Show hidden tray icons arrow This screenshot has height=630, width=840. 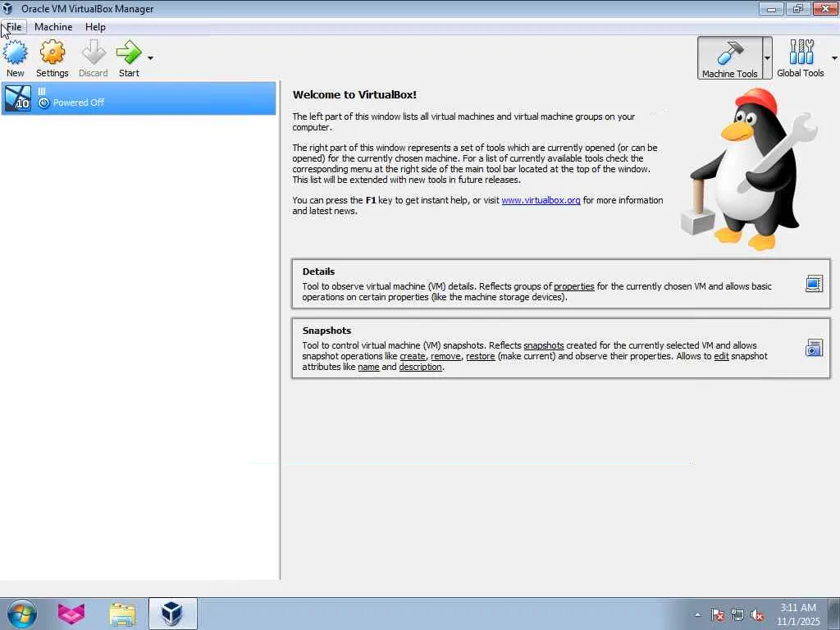697,615
